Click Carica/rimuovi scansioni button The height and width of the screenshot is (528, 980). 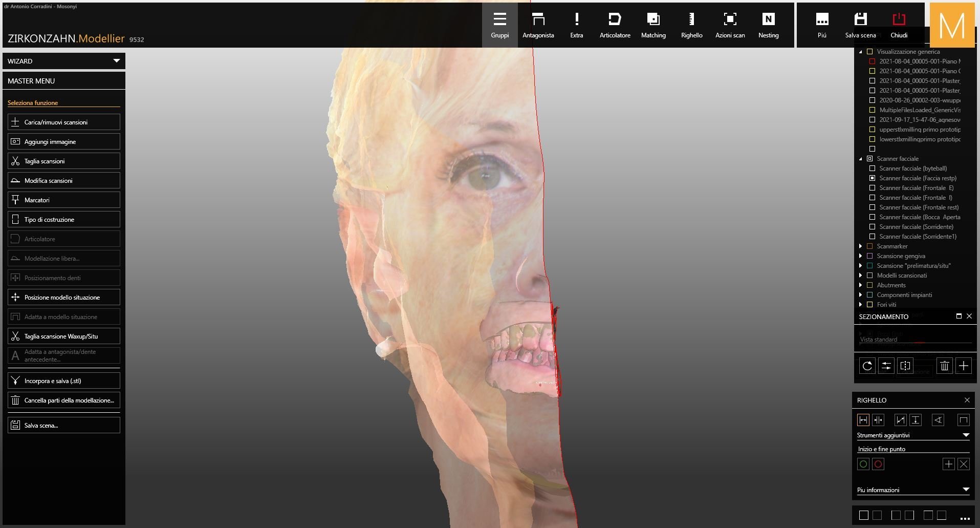(x=64, y=122)
